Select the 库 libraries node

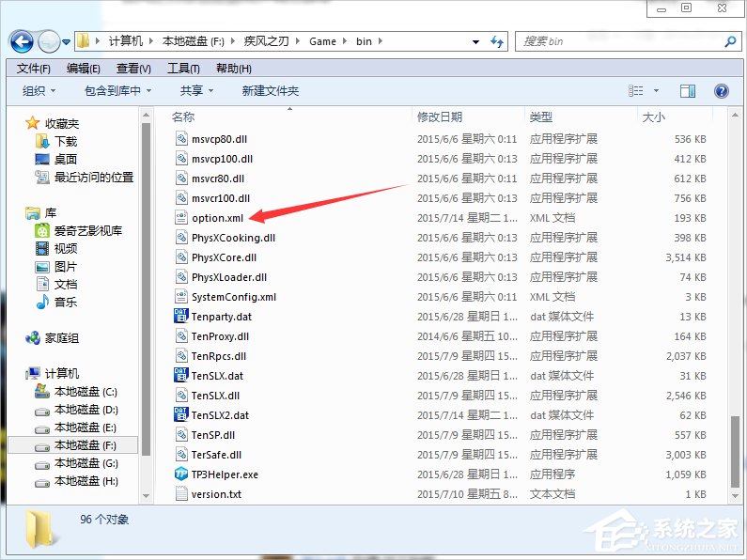click(51, 213)
